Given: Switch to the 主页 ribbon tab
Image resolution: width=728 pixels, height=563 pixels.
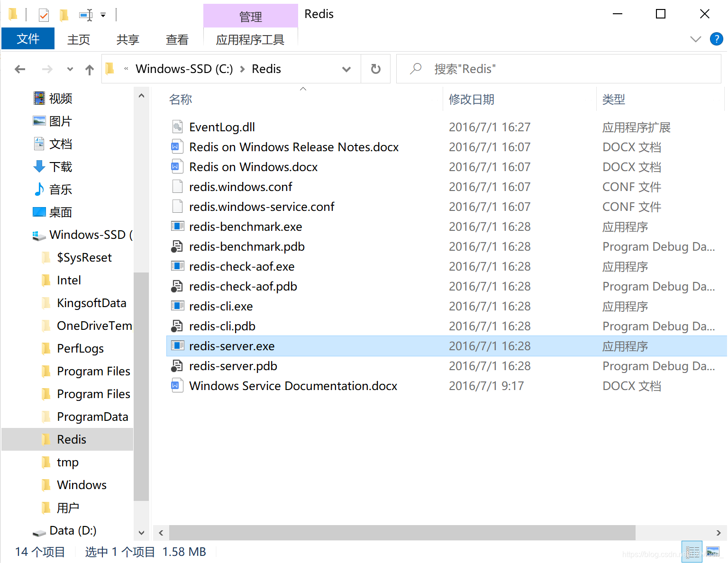Looking at the screenshot, I should [79, 39].
